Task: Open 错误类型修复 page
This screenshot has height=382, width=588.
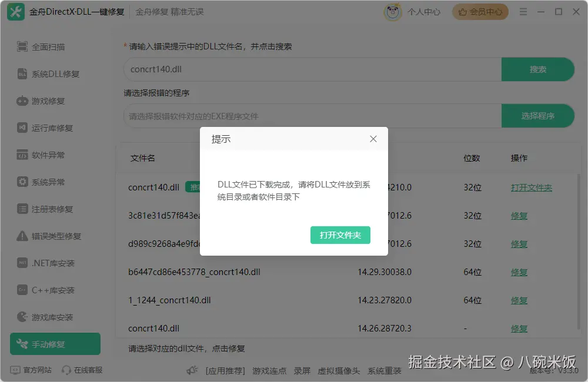Action: 56,236
